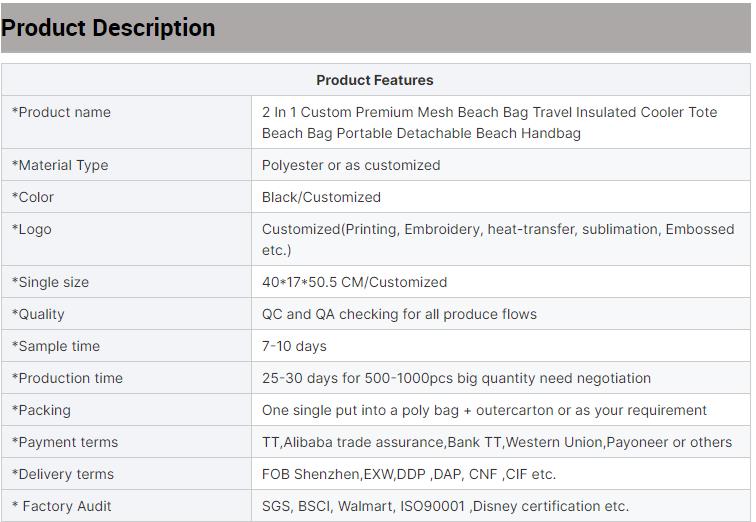Select the Product name label cell

coord(62,112)
